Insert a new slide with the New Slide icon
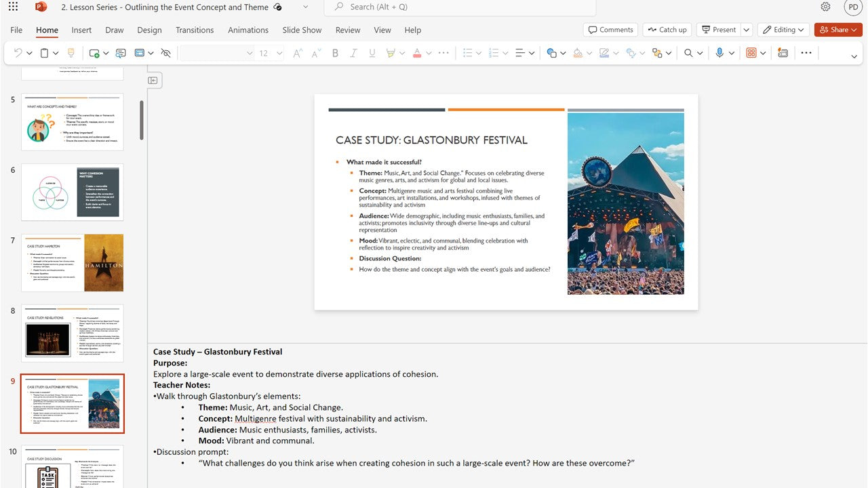The height and width of the screenshot is (488, 868). (x=94, y=53)
